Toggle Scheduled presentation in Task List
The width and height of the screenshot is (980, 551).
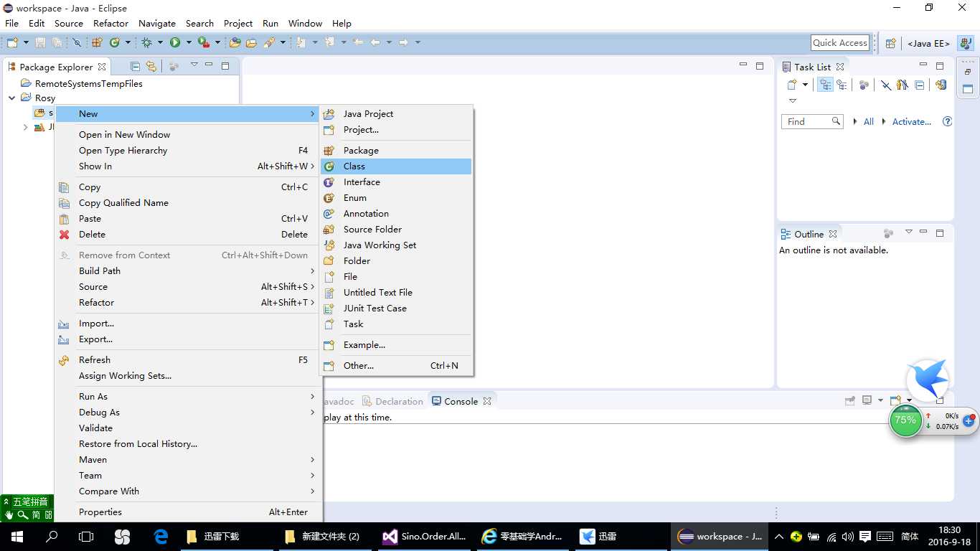tap(842, 84)
